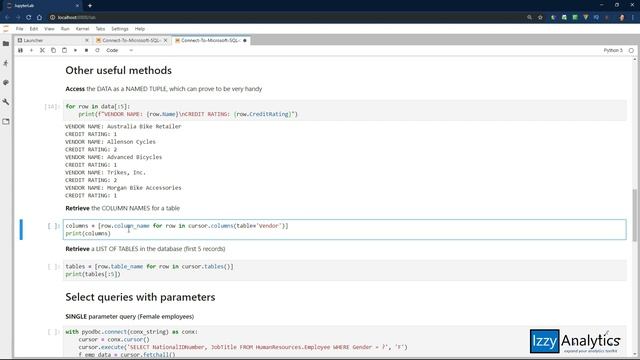This screenshot has height=360, width=640.
Task: Open the View menu
Action: [49, 29]
